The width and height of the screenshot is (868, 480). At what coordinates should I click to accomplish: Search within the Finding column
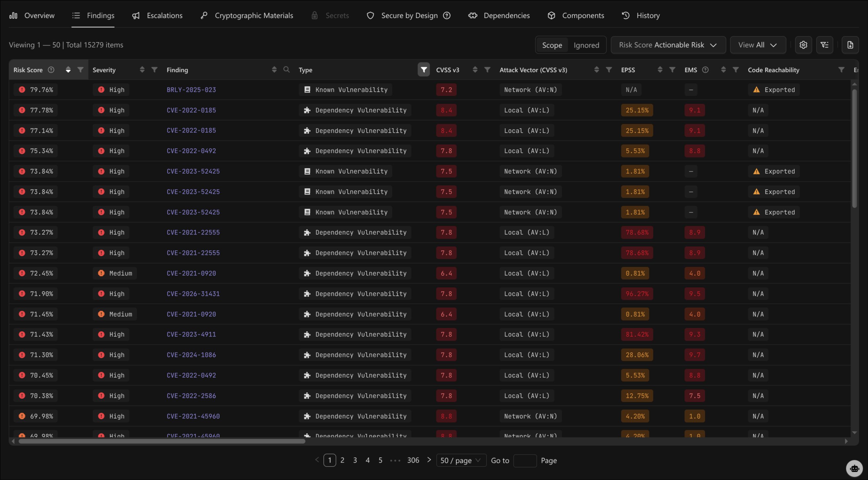tap(286, 70)
